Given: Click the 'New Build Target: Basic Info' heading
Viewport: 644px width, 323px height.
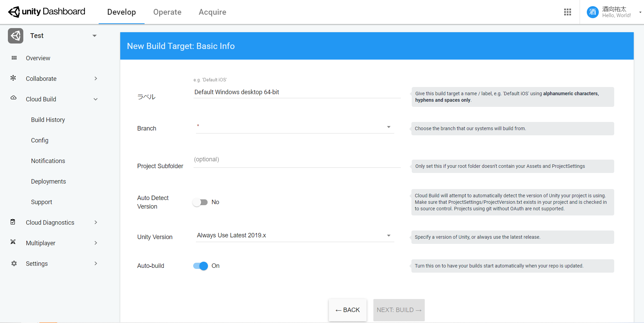Looking at the screenshot, I should pos(181,46).
